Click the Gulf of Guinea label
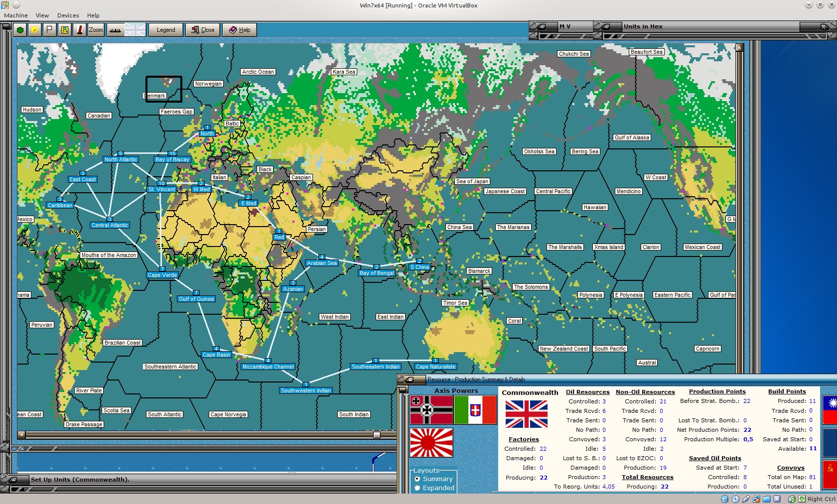 click(196, 299)
